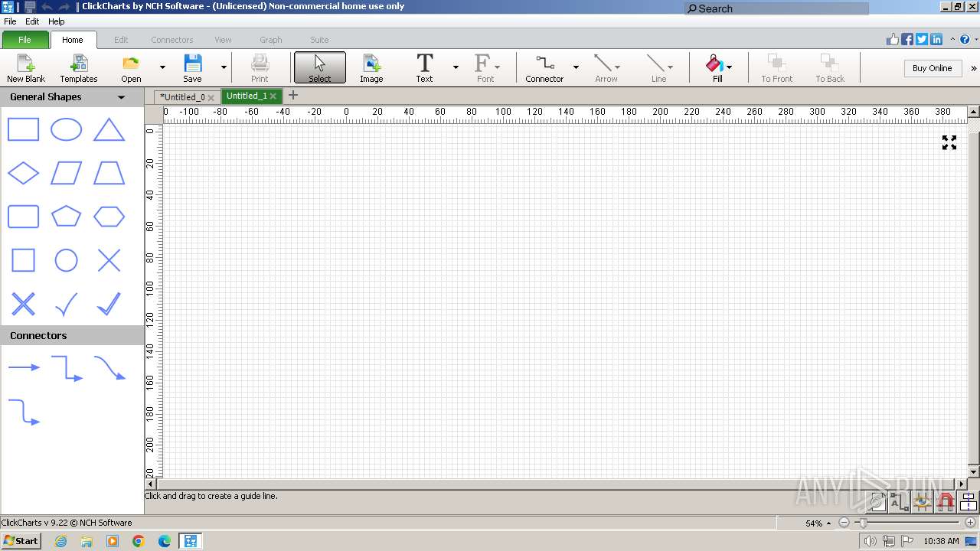Select the parallelogram shape
Screen dimensions: 980x551
tap(66, 173)
